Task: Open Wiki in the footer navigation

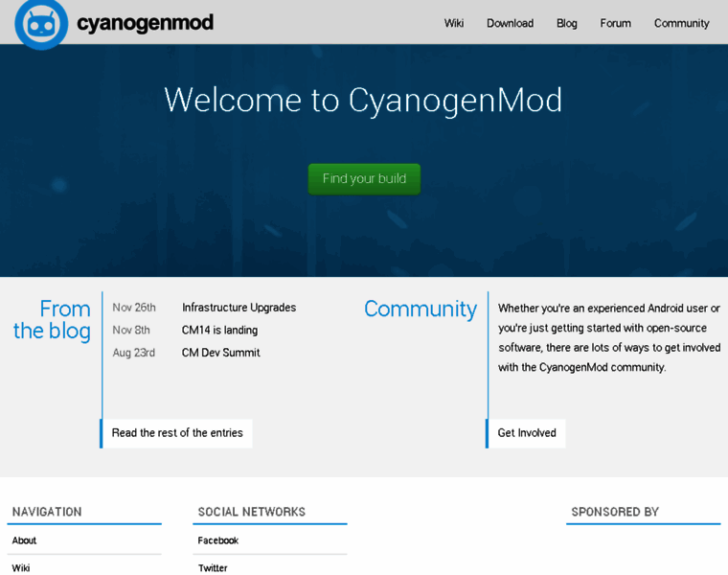Action: (21, 567)
